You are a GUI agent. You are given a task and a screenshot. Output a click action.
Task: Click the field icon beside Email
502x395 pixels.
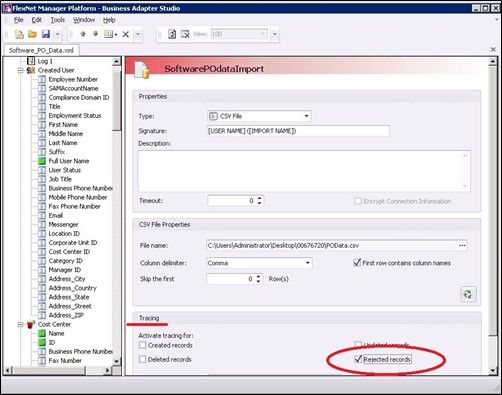42,215
